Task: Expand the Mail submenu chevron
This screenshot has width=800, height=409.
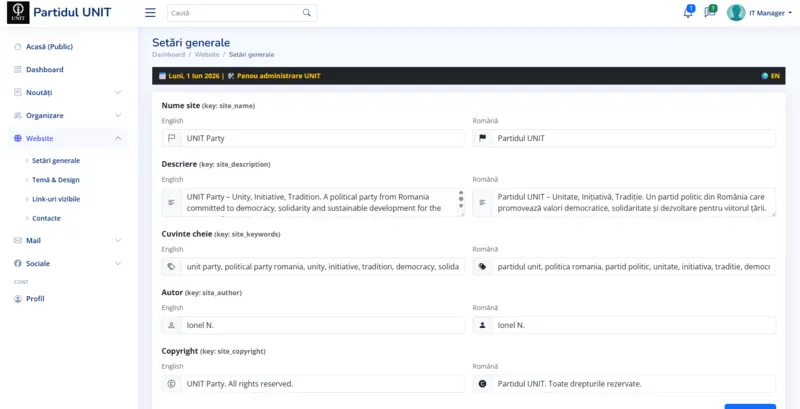Action: (118, 240)
